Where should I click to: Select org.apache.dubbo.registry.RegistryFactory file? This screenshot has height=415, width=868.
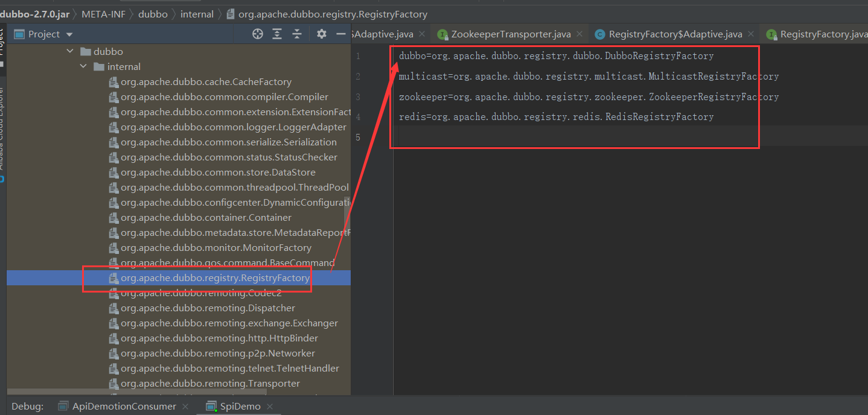click(215, 278)
